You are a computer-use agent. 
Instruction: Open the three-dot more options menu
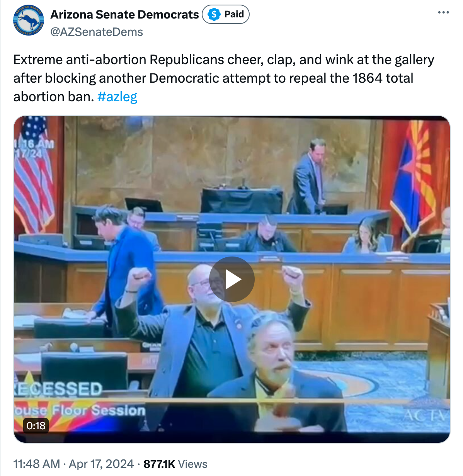click(x=443, y=13)
